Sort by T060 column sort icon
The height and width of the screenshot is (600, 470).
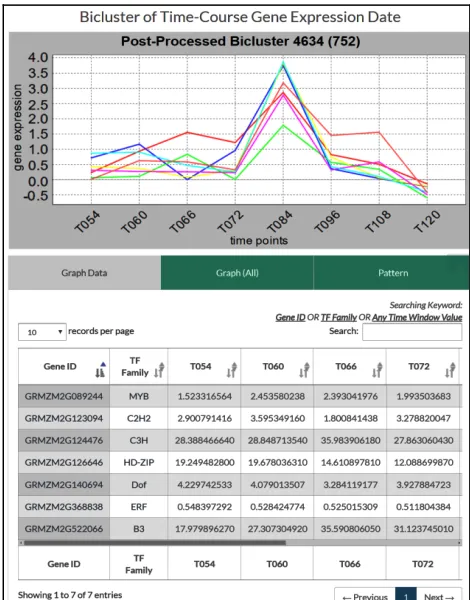pos(305,370)
